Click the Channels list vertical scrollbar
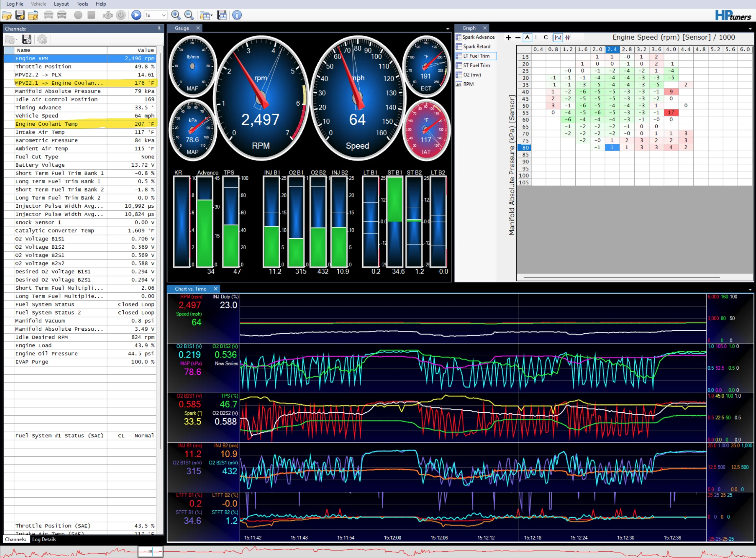 click(x=160, y=251)
